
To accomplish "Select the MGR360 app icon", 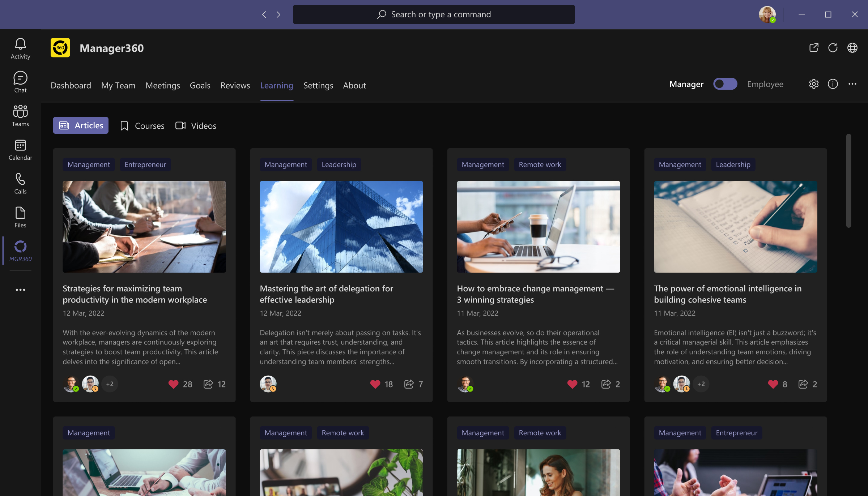I will click(x=20, y=251).
